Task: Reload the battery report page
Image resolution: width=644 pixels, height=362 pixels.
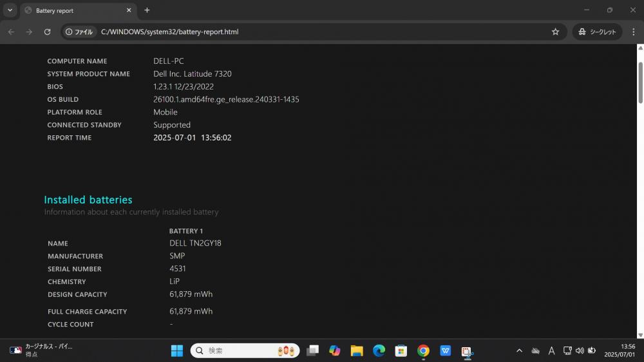Action: point(47,32)
